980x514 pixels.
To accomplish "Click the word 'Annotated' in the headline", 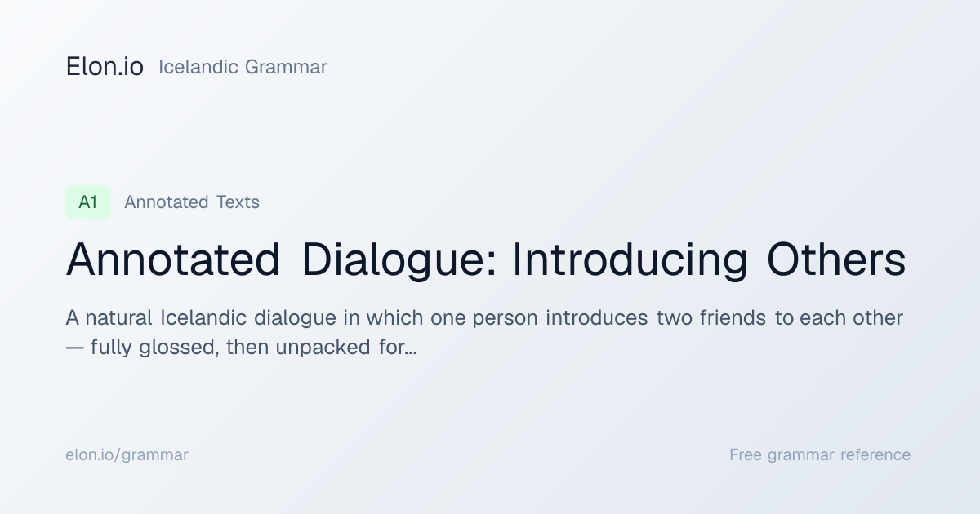I will click(173, 260).
